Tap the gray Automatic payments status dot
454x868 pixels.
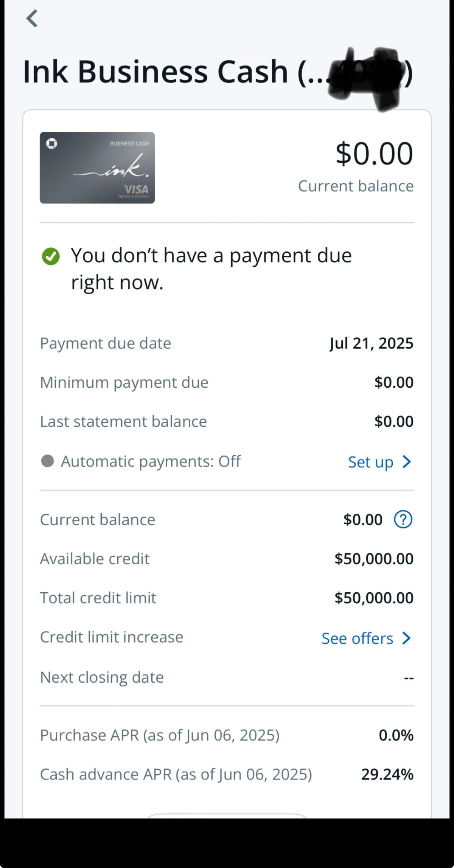coord(47,461)
